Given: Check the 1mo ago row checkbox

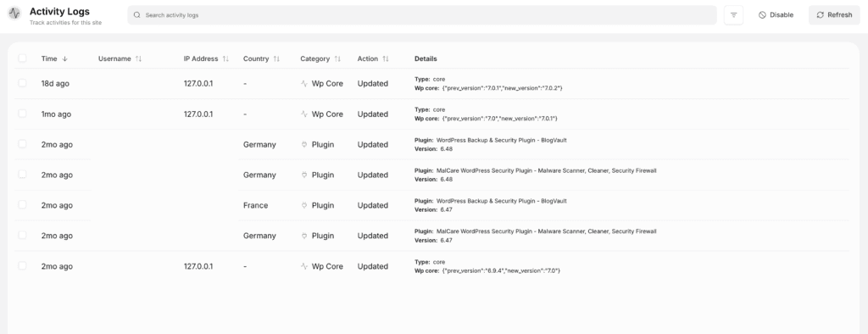Looking at the screenshot, I should coord(22,114).
